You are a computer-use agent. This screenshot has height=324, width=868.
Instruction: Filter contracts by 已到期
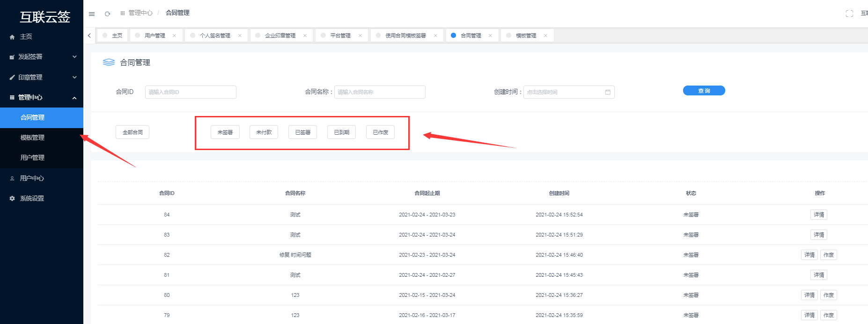click(x=342, y=132)
